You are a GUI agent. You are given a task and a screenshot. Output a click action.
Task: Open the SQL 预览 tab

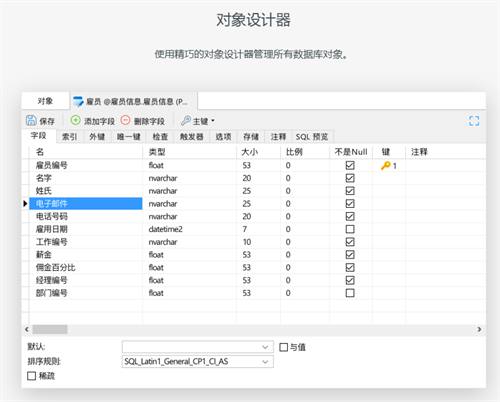pyautogui.click(x=312, y=137)
